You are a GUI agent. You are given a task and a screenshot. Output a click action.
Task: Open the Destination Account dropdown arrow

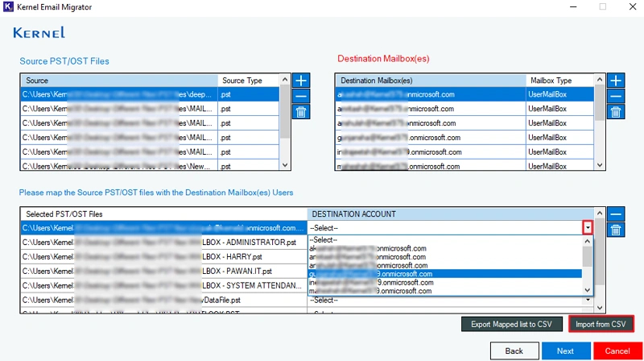point(588,228)
